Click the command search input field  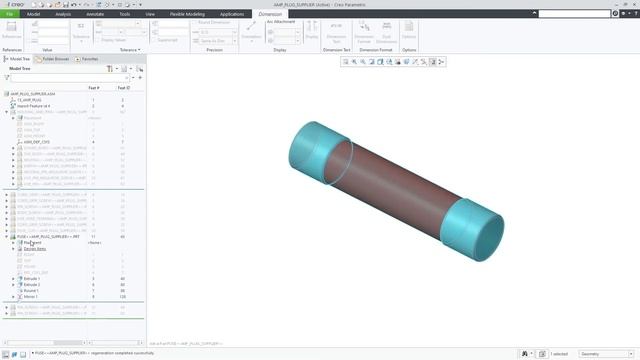point(574,14)
